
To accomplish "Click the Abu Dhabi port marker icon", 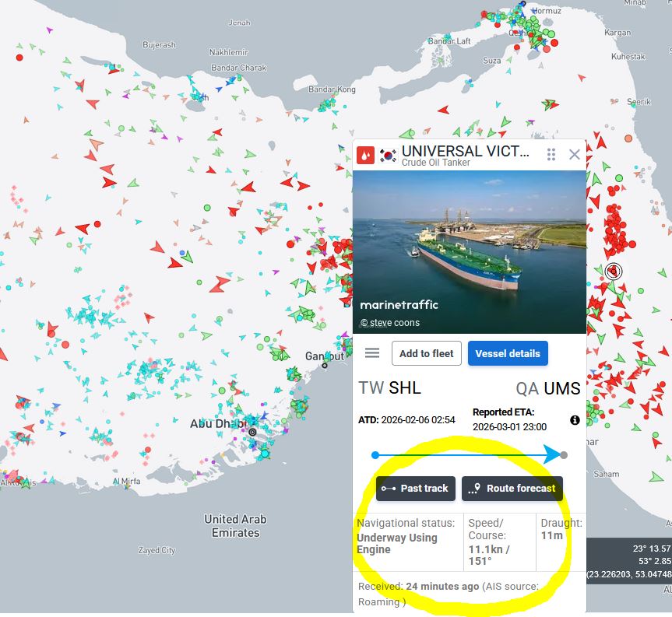I will (x=253, y=432).
